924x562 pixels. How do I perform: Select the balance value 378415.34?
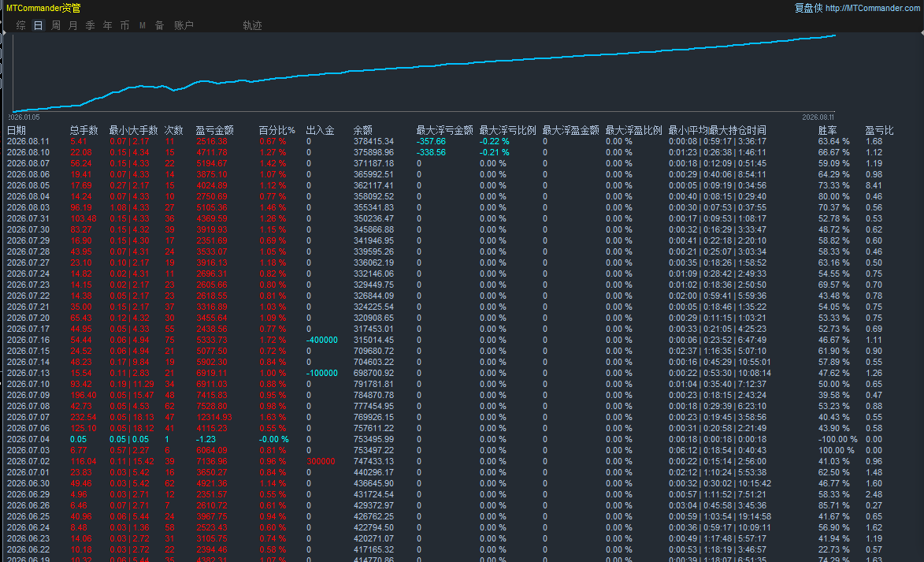point(373,142)
